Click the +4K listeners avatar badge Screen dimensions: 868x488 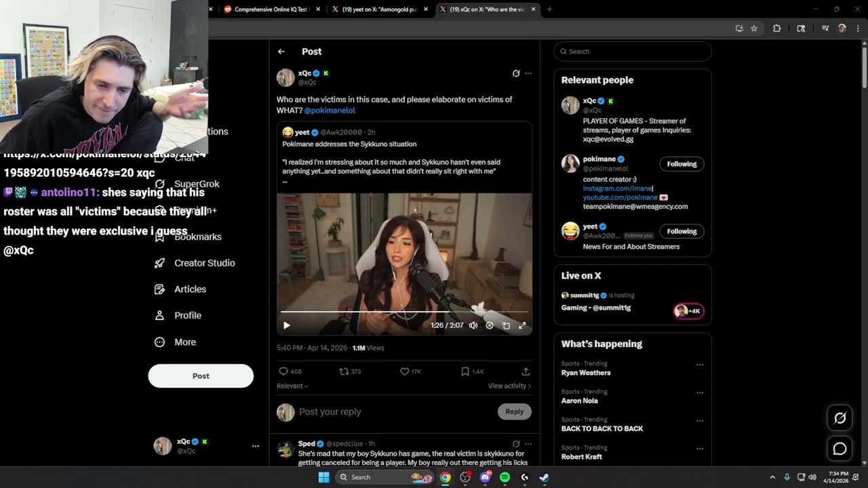click(x=688, y=311)
